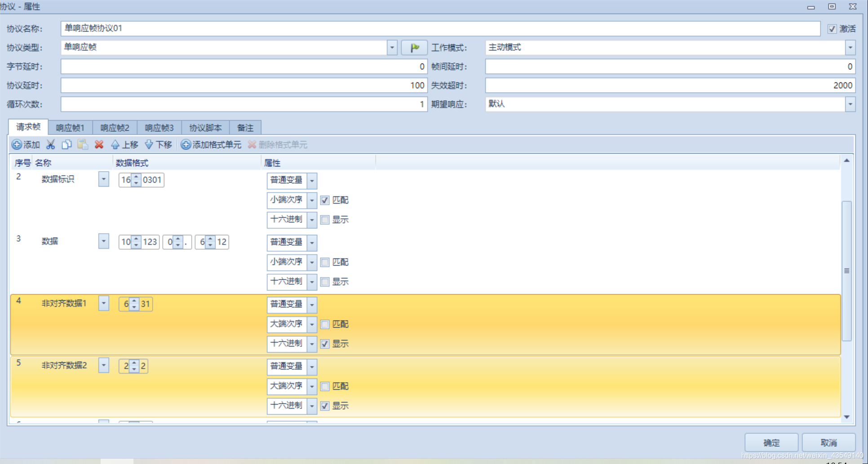
Task: Check 显示 for 数据 row
Action: (x=325, y=282)
